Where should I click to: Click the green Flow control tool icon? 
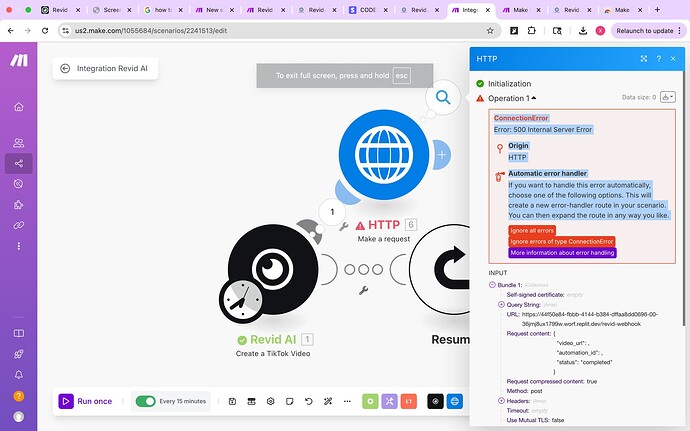(x=370, y=401)
